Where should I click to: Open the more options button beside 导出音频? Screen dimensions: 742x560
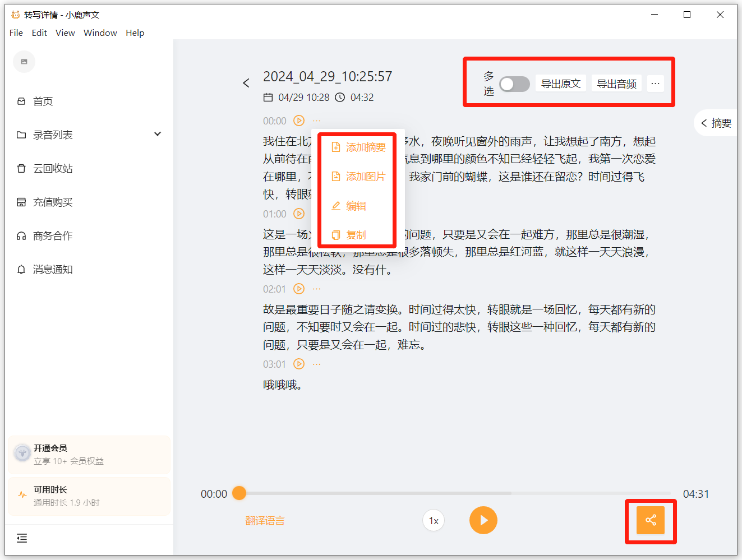point(655,84)
